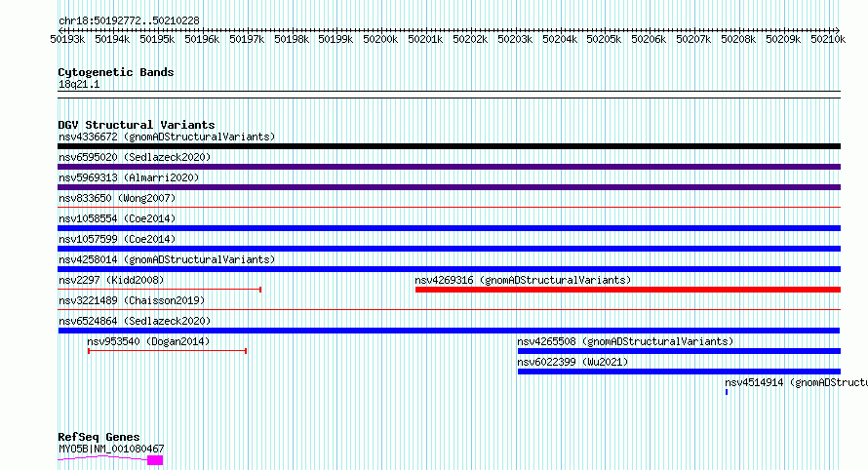Click the magenta MYO5B exon block
The image size is (868, 470).
coord(155,460)
